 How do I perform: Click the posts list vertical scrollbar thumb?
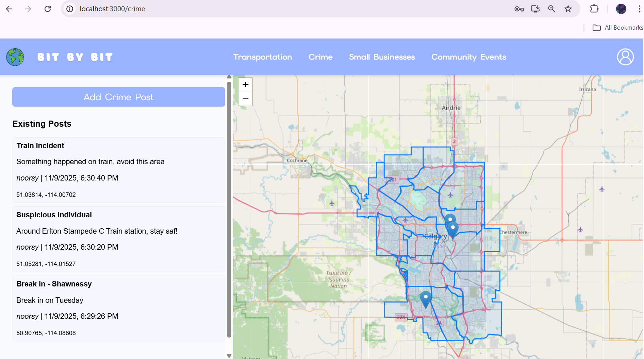[229, 209]
